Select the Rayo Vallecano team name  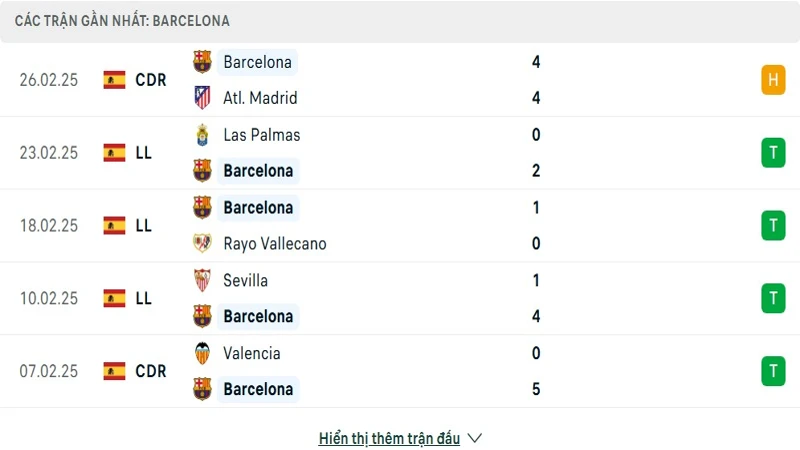point(275,244)
